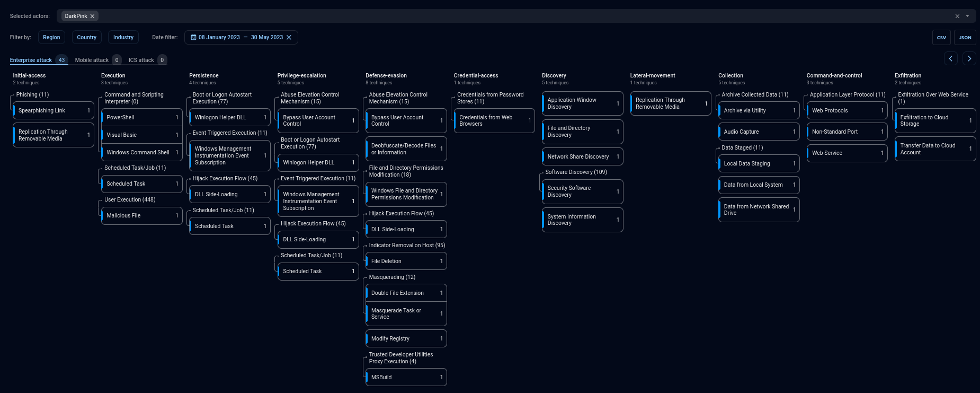Open Security Software Discovery

[x=583, y=191]
